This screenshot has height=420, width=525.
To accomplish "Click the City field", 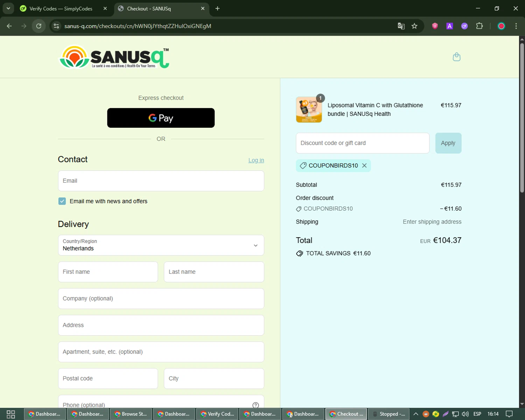I will coord(214,378).
